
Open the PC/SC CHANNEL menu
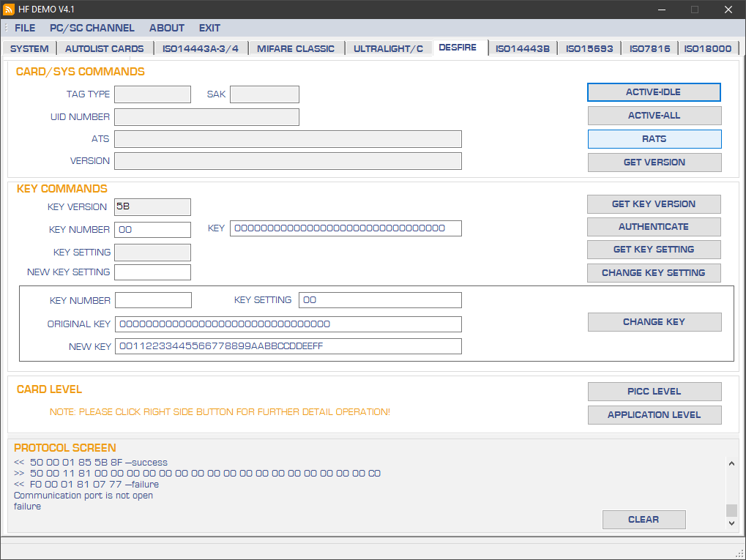tap(92, 28)
